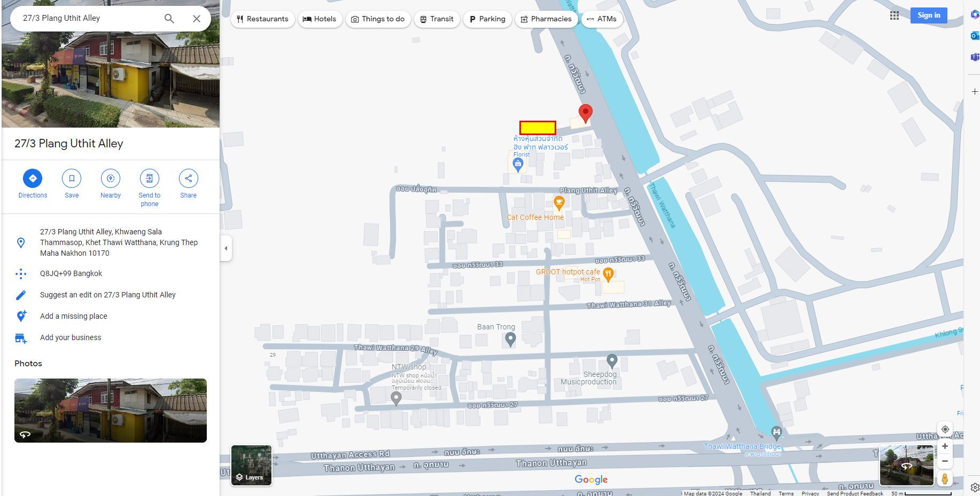Open the Privacy link in the map footer
This screenshot has width=980, height=496.
coord(810,493)
